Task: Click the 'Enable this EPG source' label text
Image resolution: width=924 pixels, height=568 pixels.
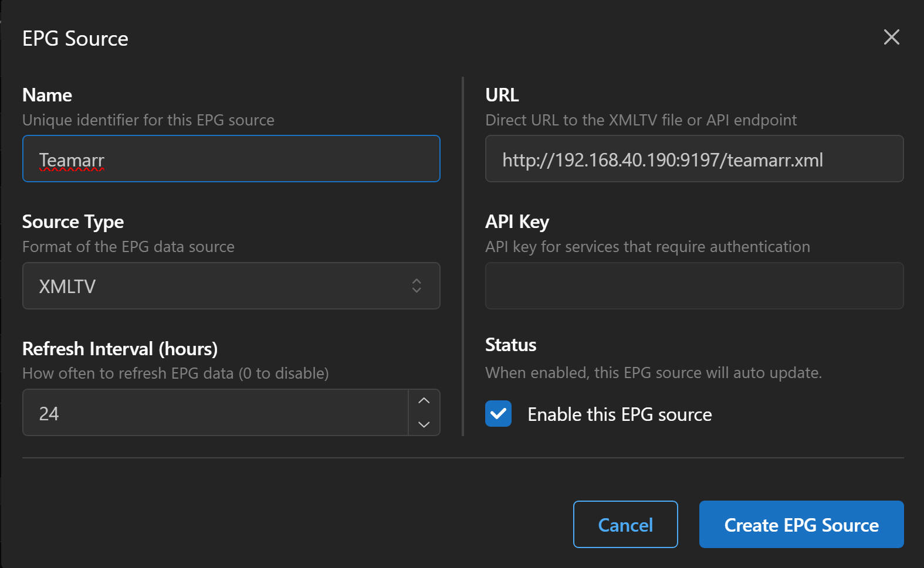Action: (x=620, y=414)
